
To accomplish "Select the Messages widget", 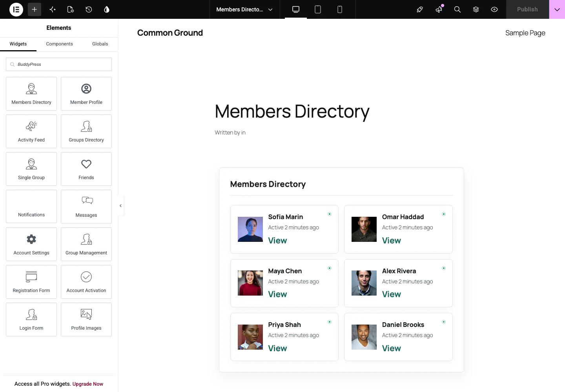I will [86, 207].
